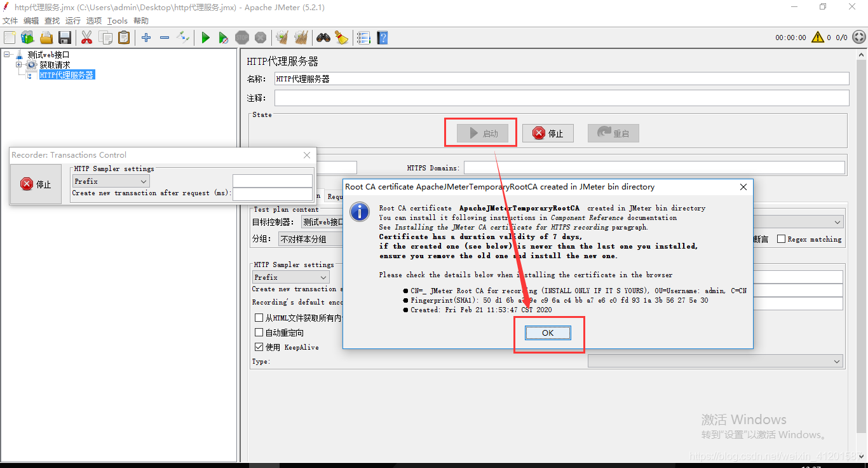Toggle the 自动重定向 checkbox

point(259,333)
